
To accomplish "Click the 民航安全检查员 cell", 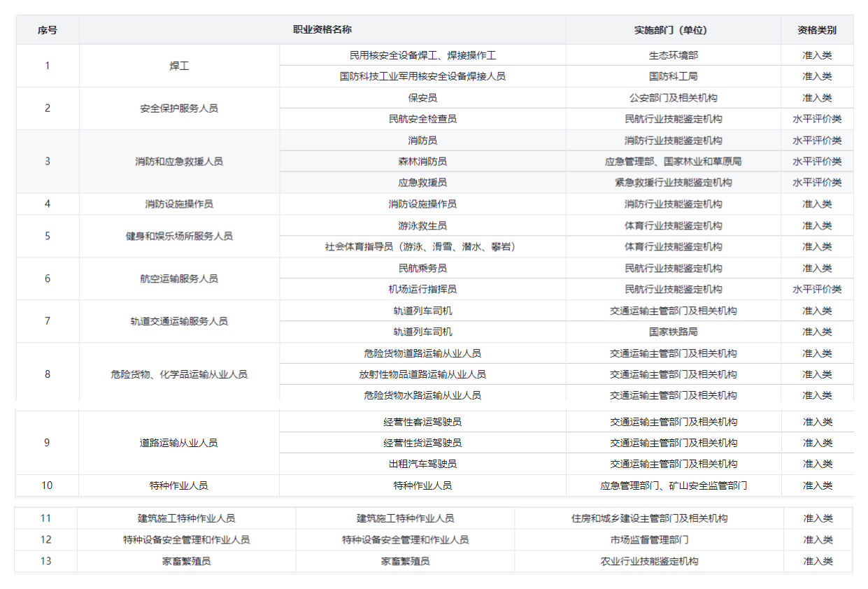I will pyautogui.click(x=422, y=119).
